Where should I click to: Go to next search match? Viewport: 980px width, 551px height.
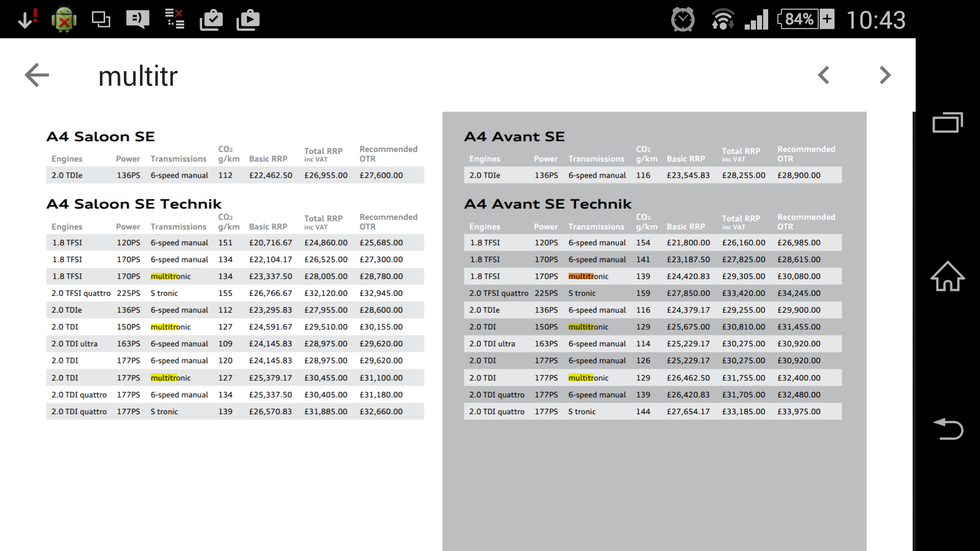point(885,76)
